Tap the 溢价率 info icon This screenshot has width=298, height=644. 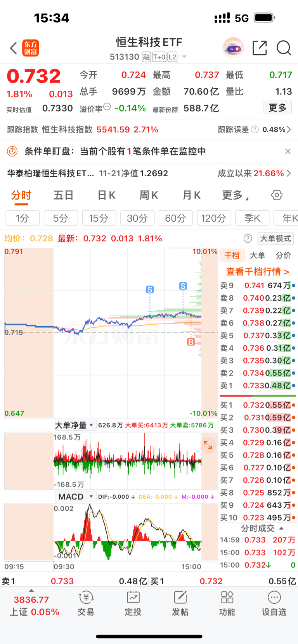point(107,107)
